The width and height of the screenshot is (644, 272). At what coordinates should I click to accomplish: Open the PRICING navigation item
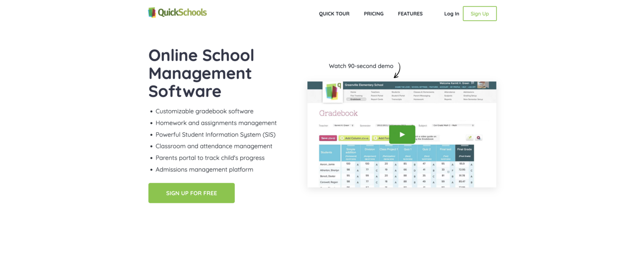[x=373, y=13]
